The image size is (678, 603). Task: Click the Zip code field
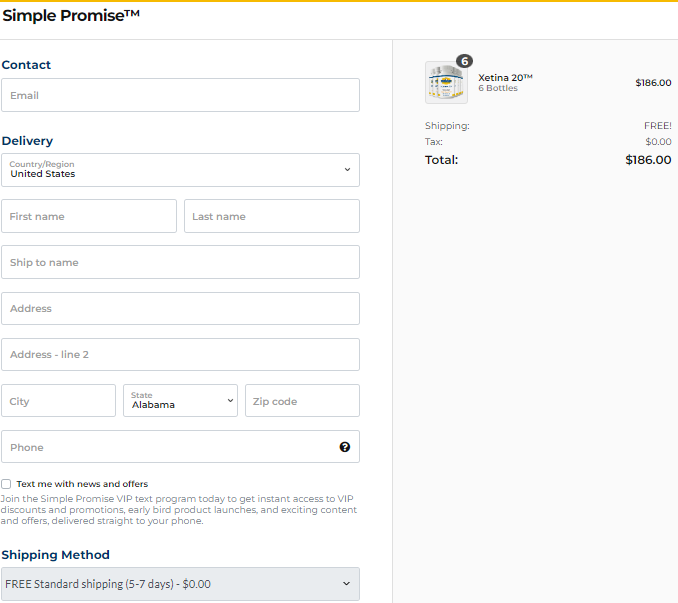[x=302, y=401]
